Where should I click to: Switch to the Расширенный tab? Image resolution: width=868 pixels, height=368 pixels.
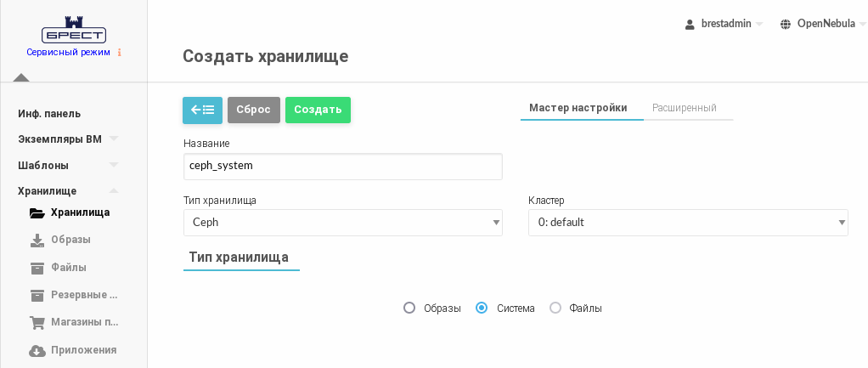click(684, 108)
